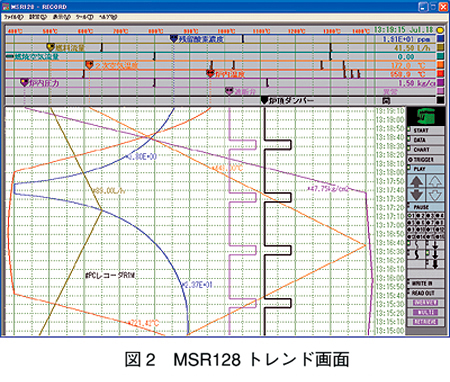Click the yellow status lamp beside timestamp
The image size is (450, 382).
[440, 30]
